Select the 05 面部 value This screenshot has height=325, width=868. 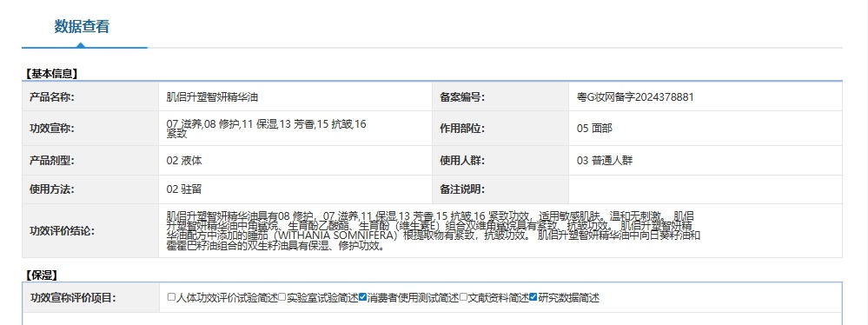[x=594, y=129]
